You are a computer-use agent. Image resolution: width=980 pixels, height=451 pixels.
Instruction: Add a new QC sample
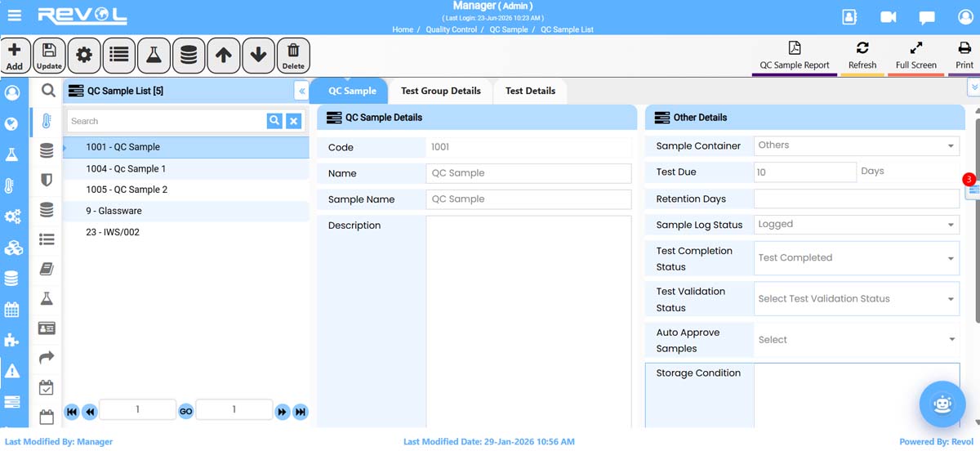[x=15, y=56]
